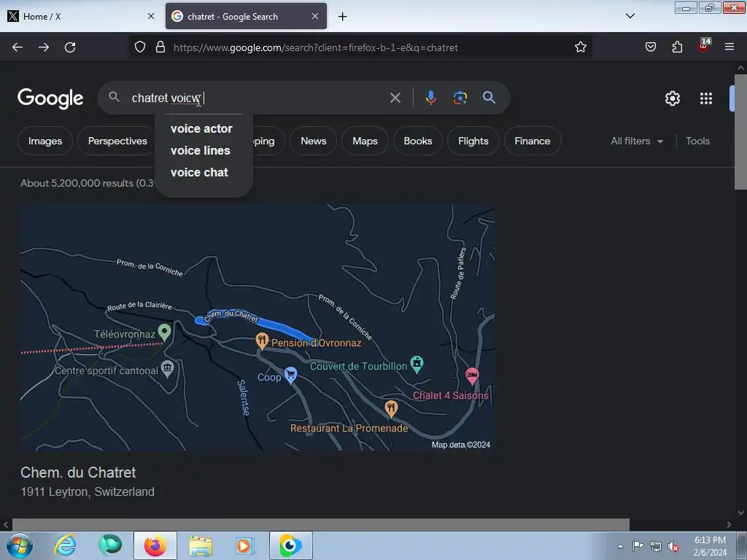
Task: Click the vertical scrollbar thumb
Action: pos(740,132)
